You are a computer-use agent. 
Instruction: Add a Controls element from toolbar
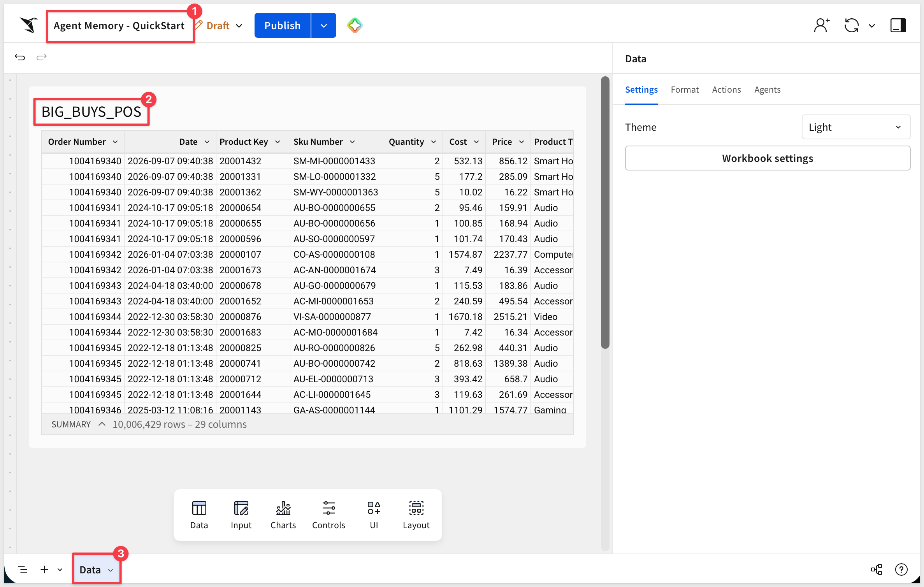[x=328, y=515]
